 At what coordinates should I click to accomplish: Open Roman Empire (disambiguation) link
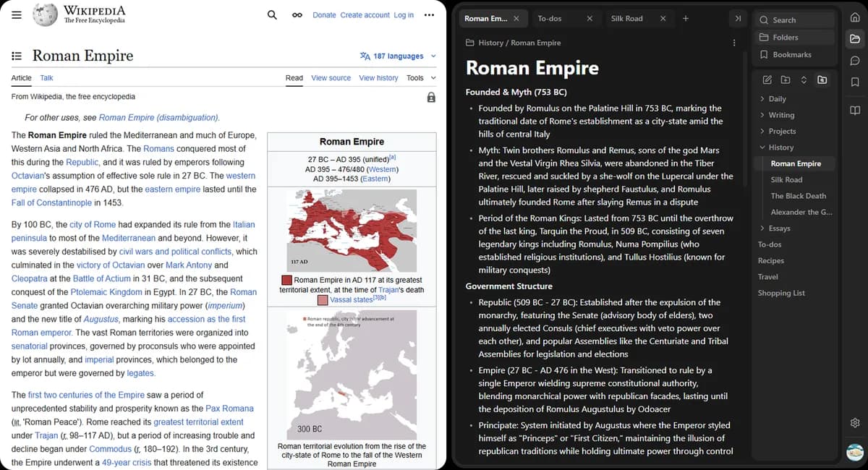click(x=158, y=118)
